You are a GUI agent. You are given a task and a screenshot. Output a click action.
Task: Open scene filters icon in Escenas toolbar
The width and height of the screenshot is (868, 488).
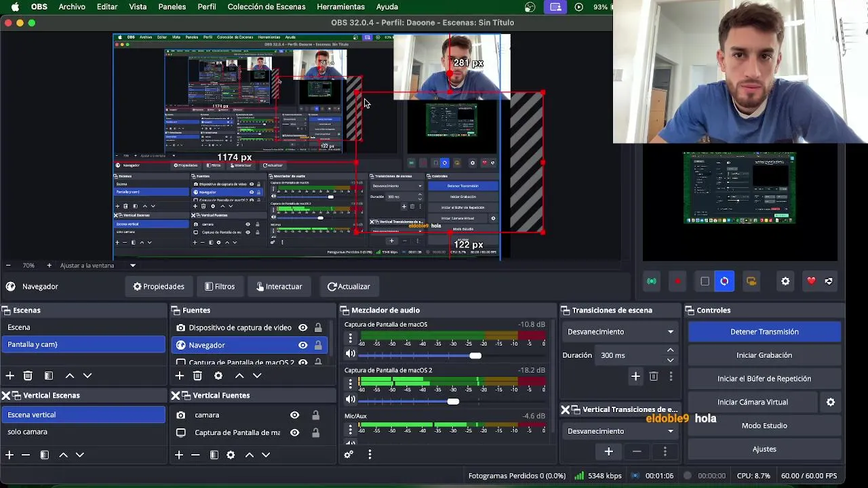pos(49,375)
